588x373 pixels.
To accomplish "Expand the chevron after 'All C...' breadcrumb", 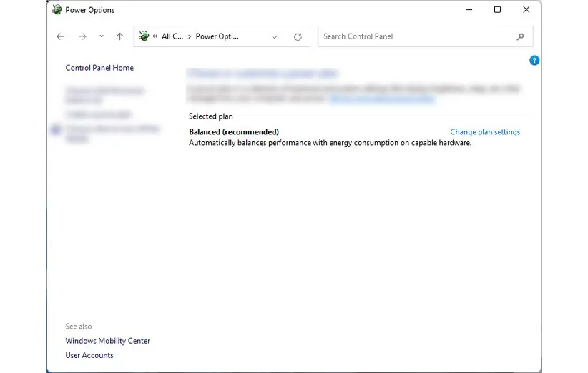I will 189,36.
